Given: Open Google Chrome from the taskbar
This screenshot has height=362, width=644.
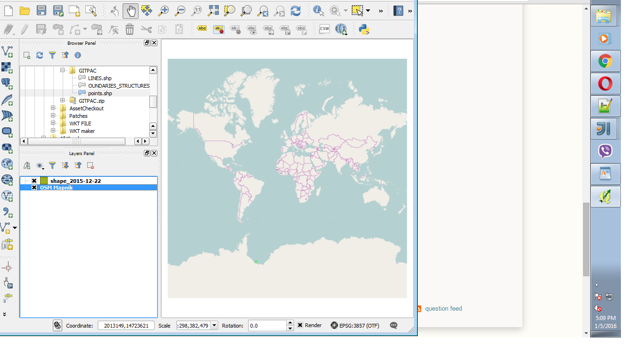Looking at the screenshot, I should tap(605, 61).
